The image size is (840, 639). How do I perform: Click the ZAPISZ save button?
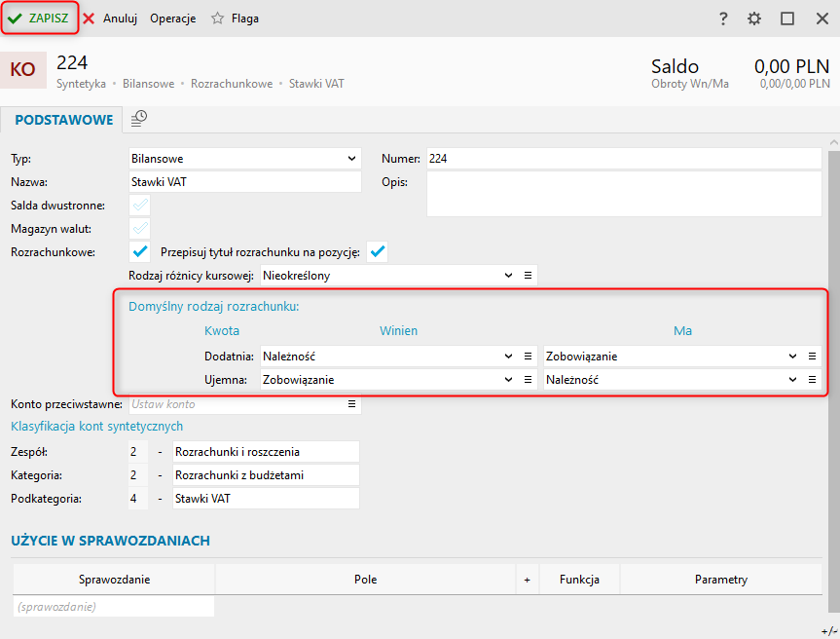(x=39, y=19)
